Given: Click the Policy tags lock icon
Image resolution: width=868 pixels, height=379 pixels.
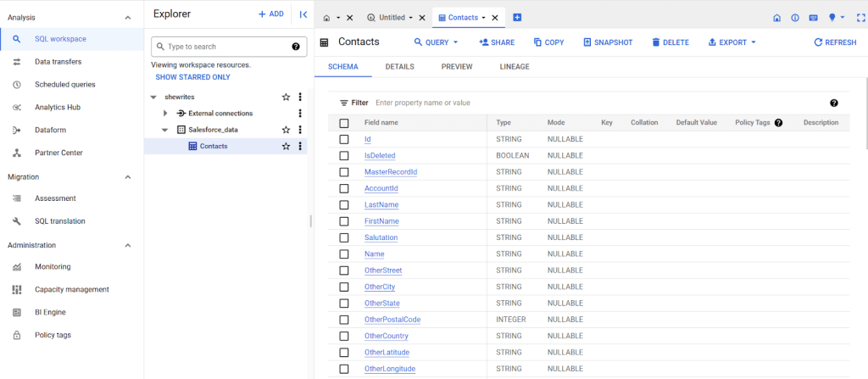Looking at the screenshot, I should (x=17, y=335).
